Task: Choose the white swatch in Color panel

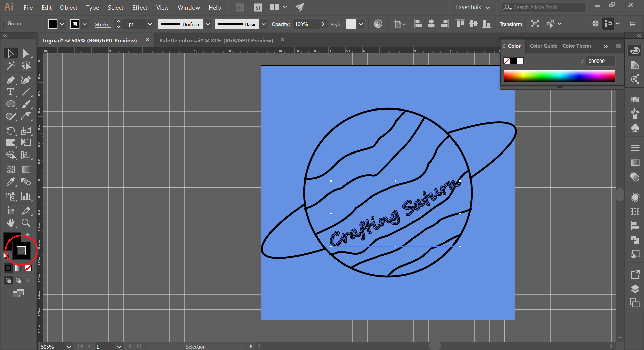Action: (x=520, y=61)
